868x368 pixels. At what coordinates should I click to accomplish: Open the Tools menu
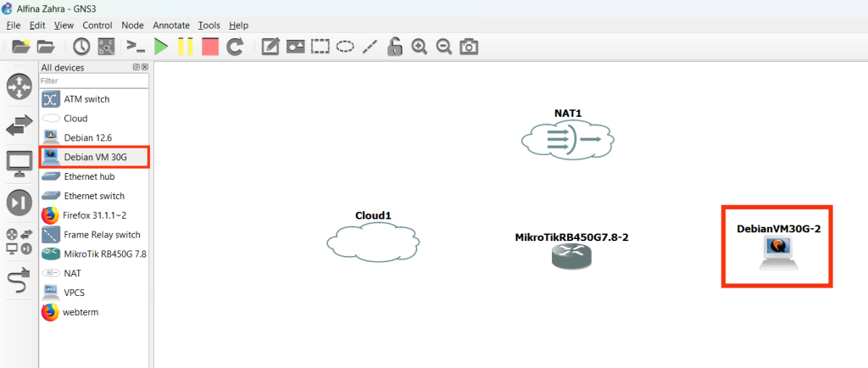click(209, 25)
